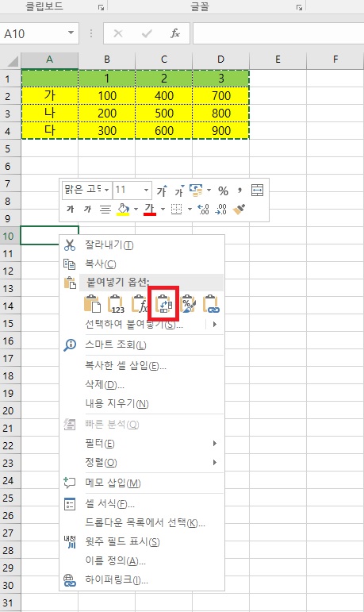Click the formula bar cancel X button

pyautogui.click(x=118, y=33)
